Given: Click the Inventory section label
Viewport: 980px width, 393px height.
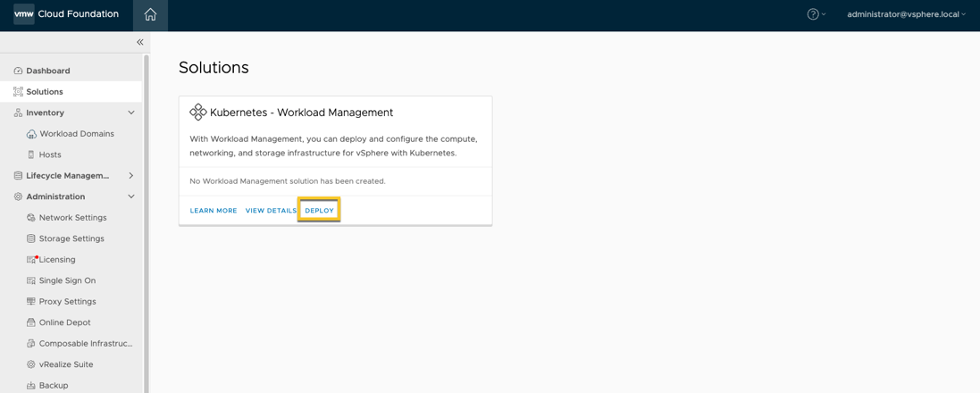Looking at the screenshot, I should [x=45, y=113].
